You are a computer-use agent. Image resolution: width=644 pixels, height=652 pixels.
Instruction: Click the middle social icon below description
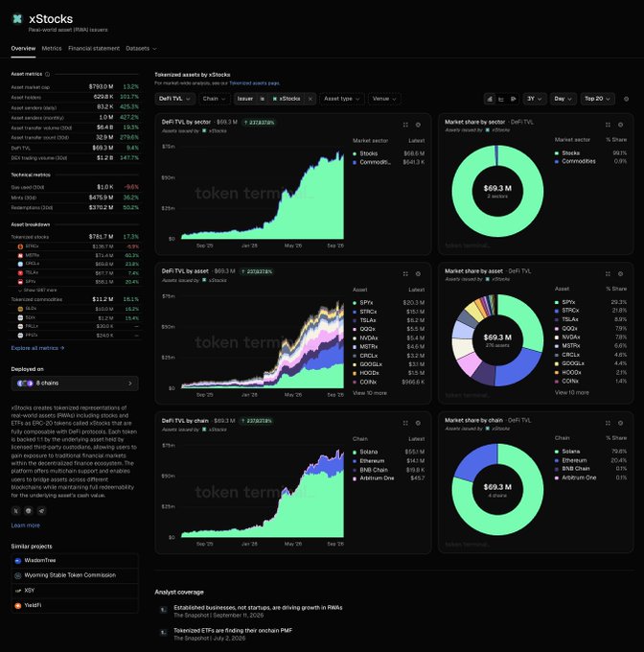(29, 511)
